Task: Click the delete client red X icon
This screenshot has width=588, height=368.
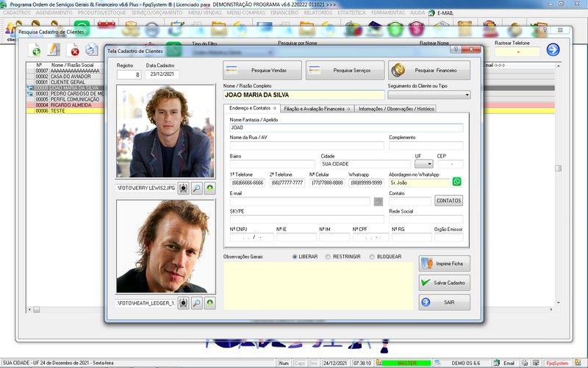Action: tap(73, 49)
